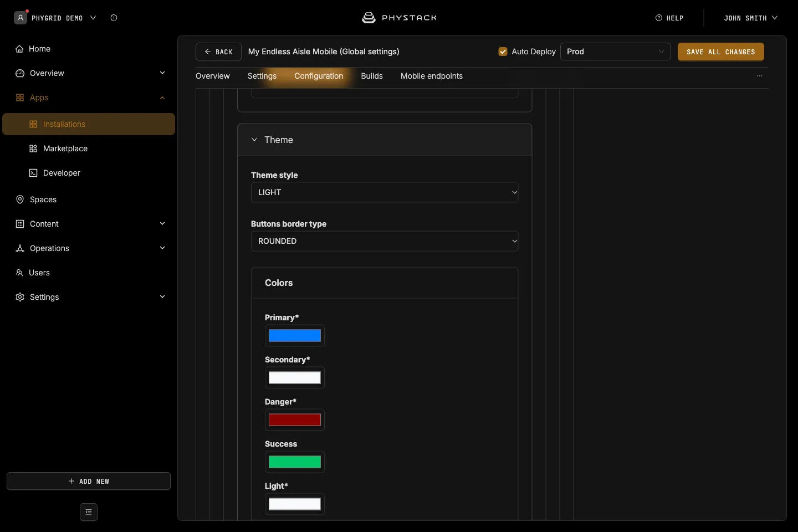Open the Success green color swatch
Viewport: 798px width, 532px height.
click(x=295, y=462)
